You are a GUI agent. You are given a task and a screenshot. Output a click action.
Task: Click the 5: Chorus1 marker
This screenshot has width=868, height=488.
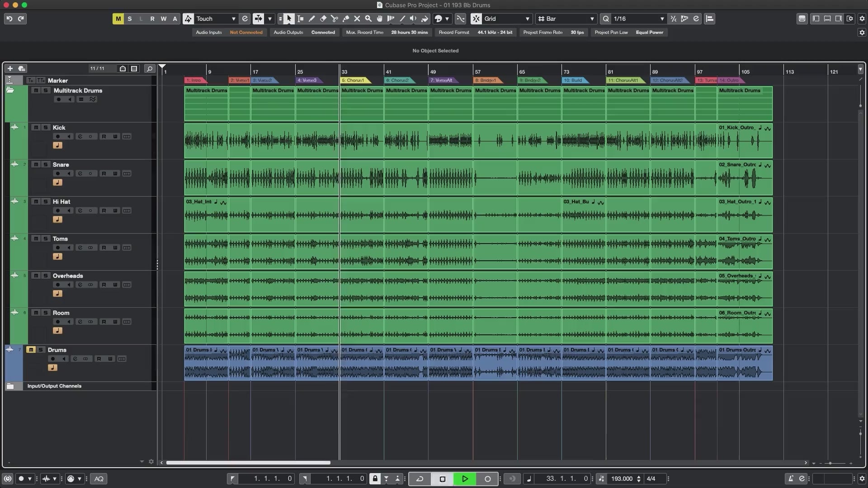(355, 80)
